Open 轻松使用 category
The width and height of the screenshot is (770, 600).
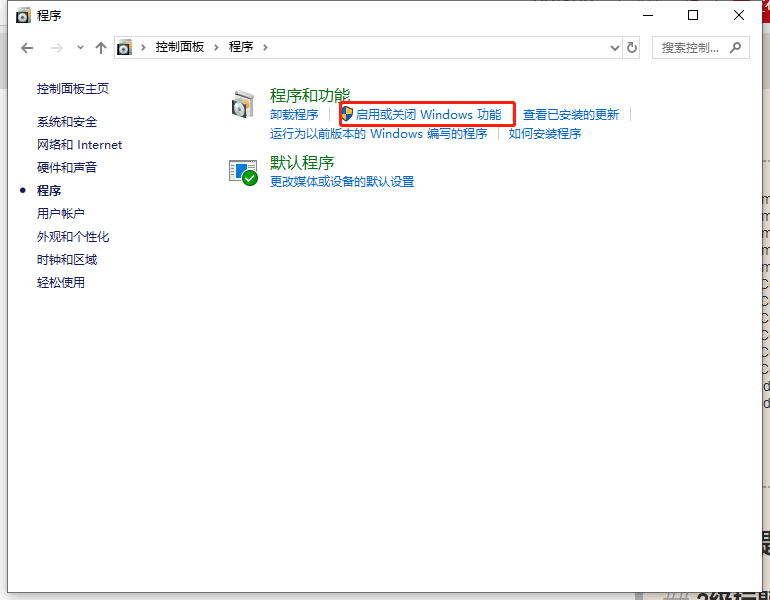coord(61,282)
